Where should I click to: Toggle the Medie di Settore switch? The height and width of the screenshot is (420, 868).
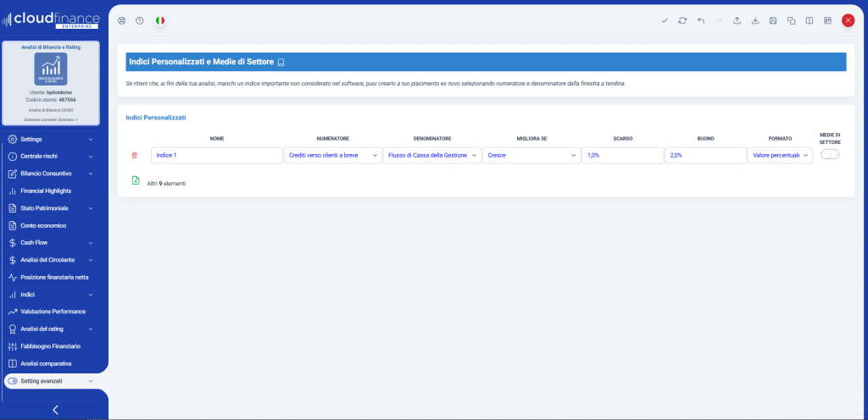click(x=830, y=155)
